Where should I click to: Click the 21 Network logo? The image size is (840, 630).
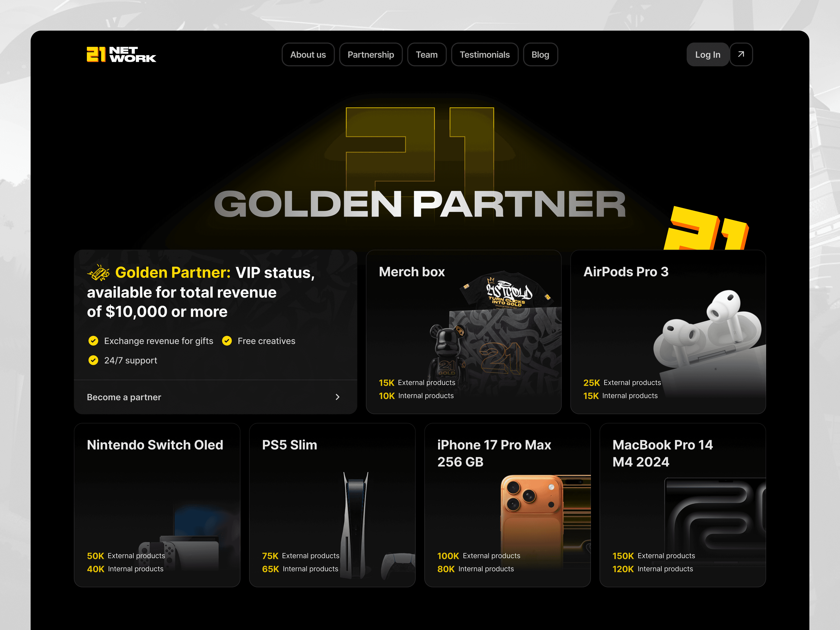[x=121, y=54]
